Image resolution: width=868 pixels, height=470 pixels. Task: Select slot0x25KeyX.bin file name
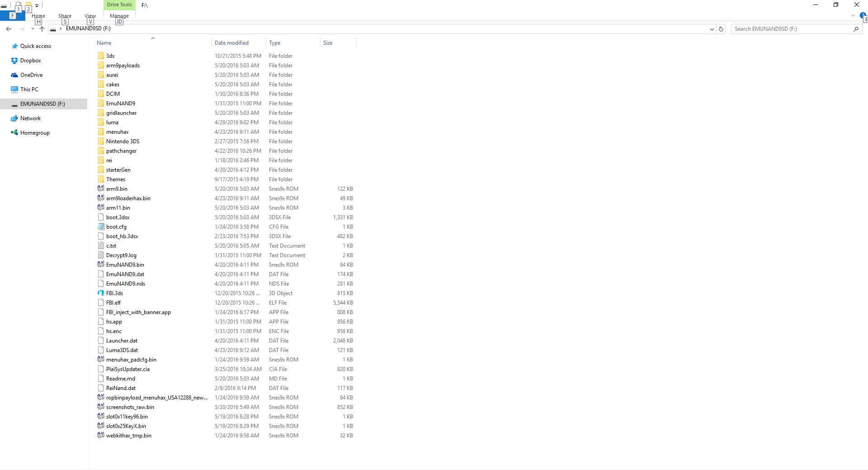tap(126, 426)
